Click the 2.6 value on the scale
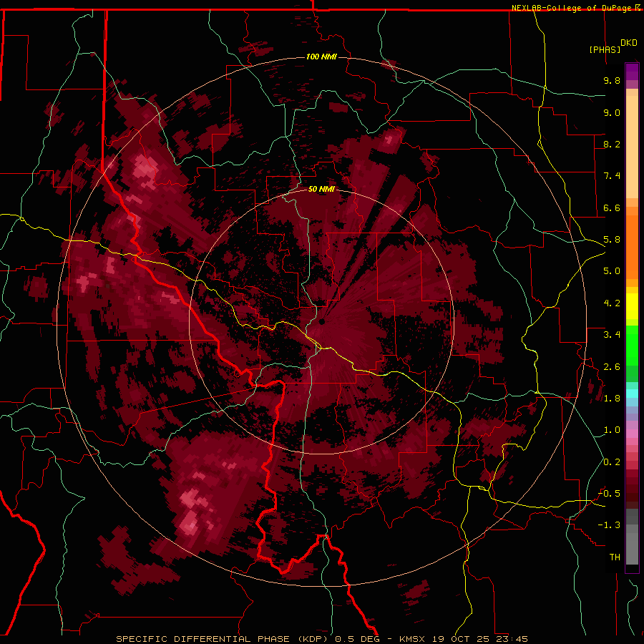The height and width of the screenshot is (644, 644). click(x=612, y=367)
